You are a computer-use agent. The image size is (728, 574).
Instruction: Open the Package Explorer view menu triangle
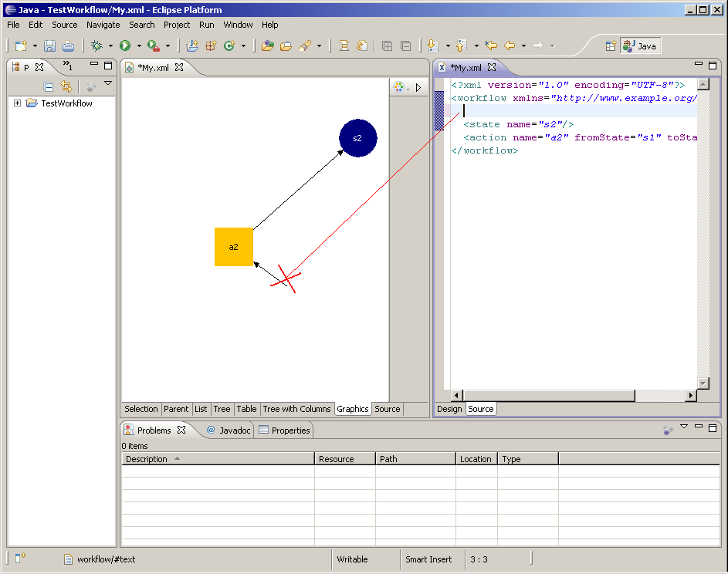(x=108, y=83)
